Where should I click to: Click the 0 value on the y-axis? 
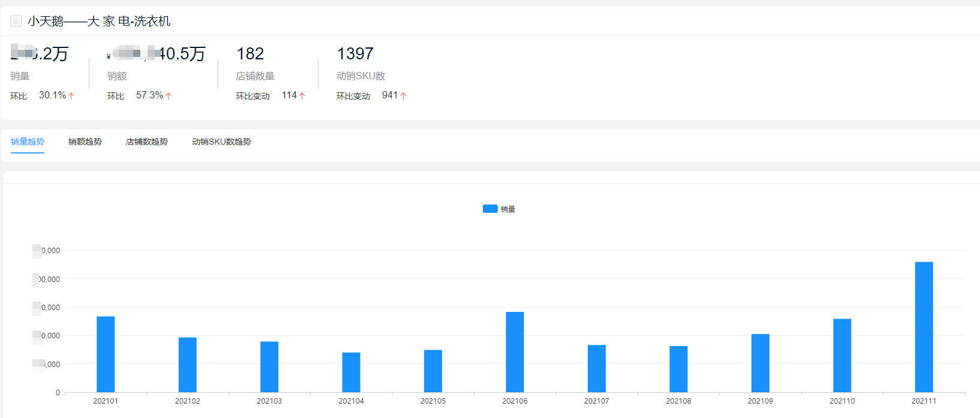click(58, 393)
